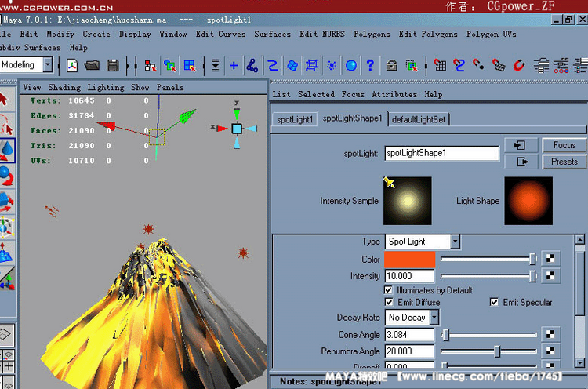Screen dimensions: 588x389
Task: Click the go to output connection icon
Action: (x=521, y=162)
